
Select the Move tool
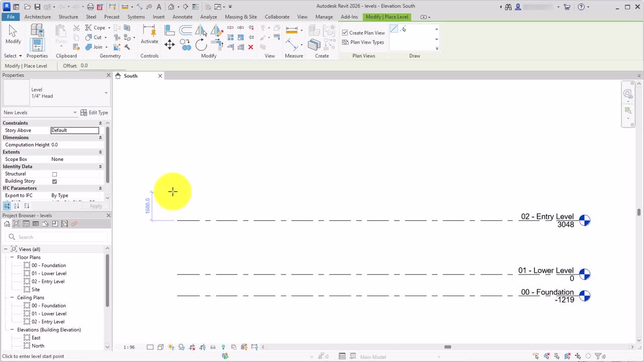[x=170, y=45]
